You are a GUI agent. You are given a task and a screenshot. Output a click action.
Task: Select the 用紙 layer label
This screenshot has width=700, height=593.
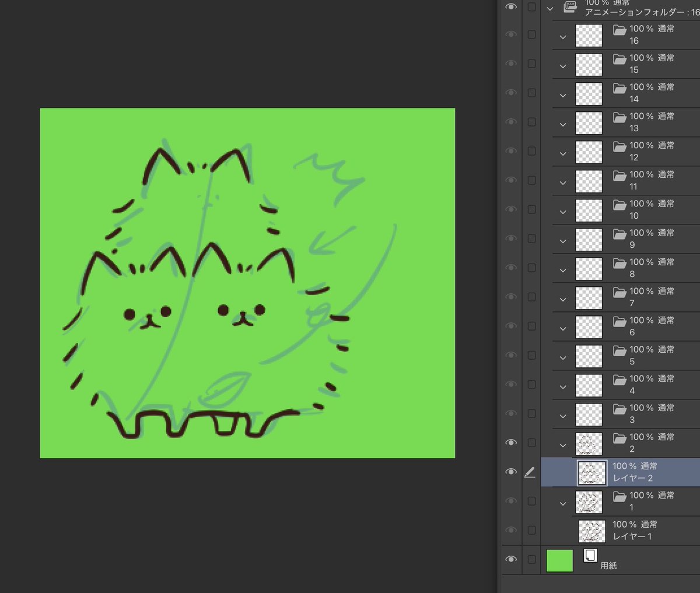click(x=608, y=566)
